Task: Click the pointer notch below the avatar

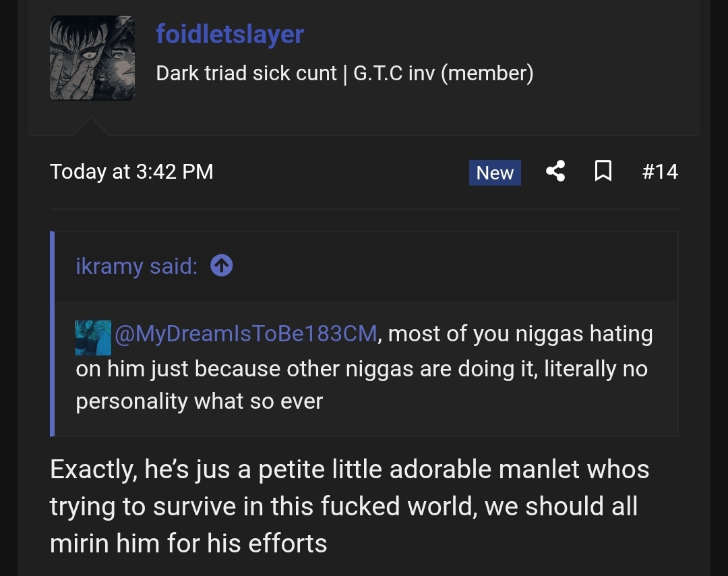Action: [x=91, y=127]
